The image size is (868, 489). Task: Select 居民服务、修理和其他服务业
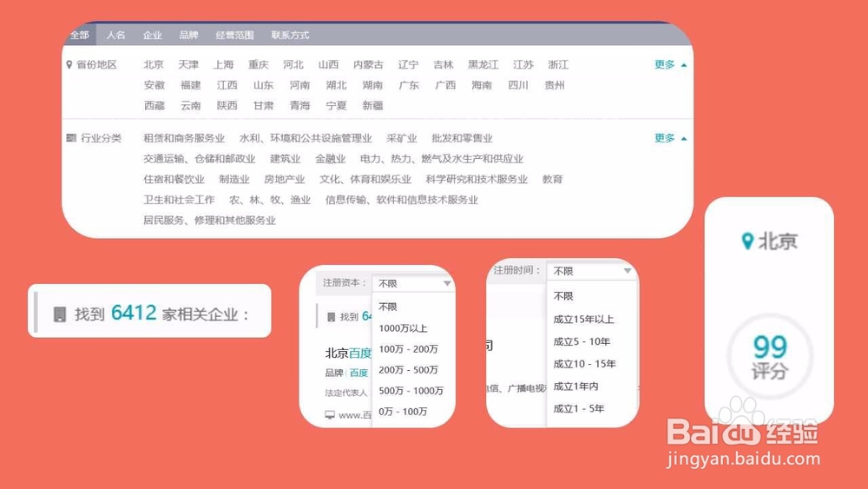tap(209, 221)
